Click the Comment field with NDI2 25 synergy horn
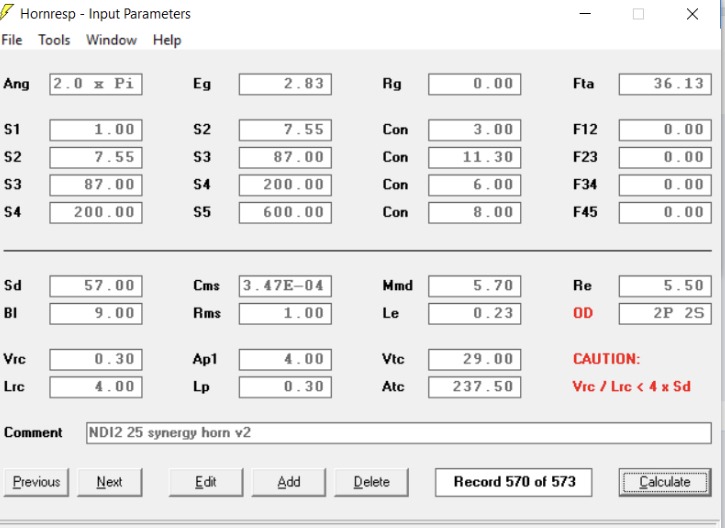Screen dimensions: 725x528 coord(399,433)
